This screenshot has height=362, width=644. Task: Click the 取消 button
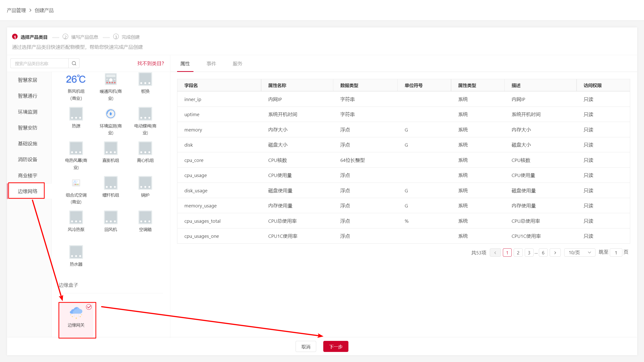pyautogui.click(x=306, y=347)
